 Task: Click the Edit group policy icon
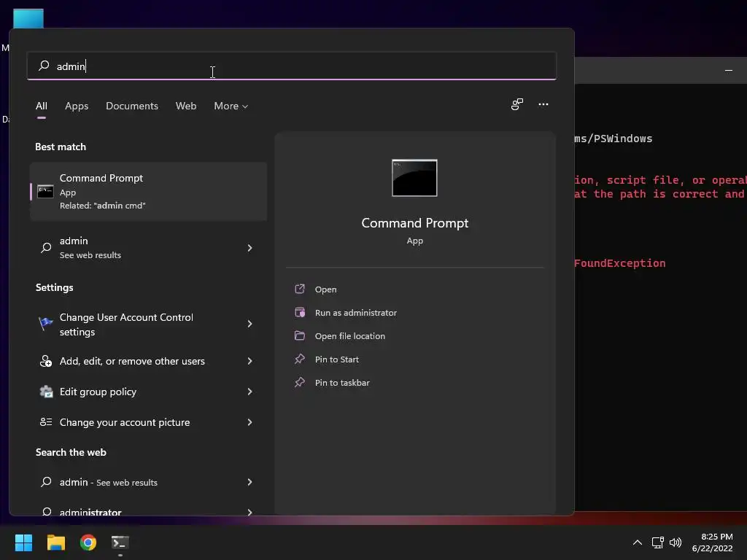coord(46,392)
